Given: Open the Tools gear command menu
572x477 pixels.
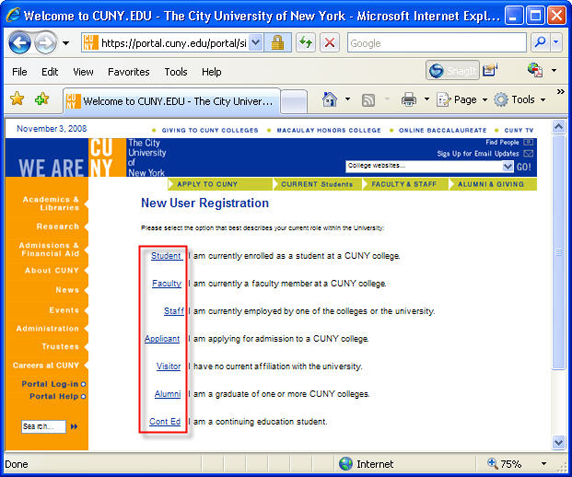Looking at the screenshot, I should (x=520, y=100).
